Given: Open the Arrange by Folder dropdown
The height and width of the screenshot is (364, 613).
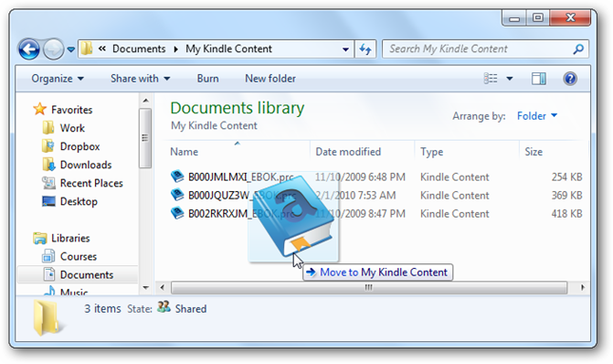Looking at the screenshot, I should pos(537,116).
